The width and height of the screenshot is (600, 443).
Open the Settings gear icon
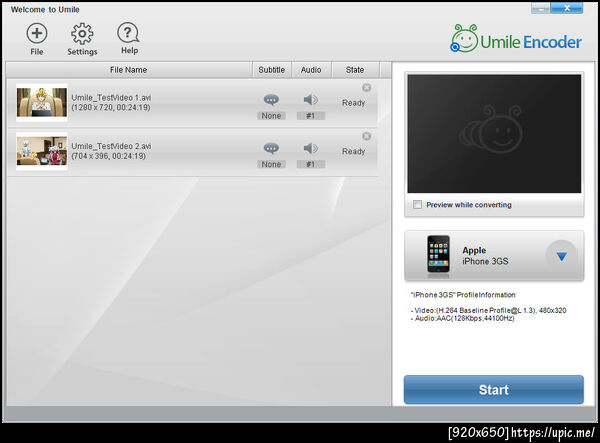click(82, 34)
